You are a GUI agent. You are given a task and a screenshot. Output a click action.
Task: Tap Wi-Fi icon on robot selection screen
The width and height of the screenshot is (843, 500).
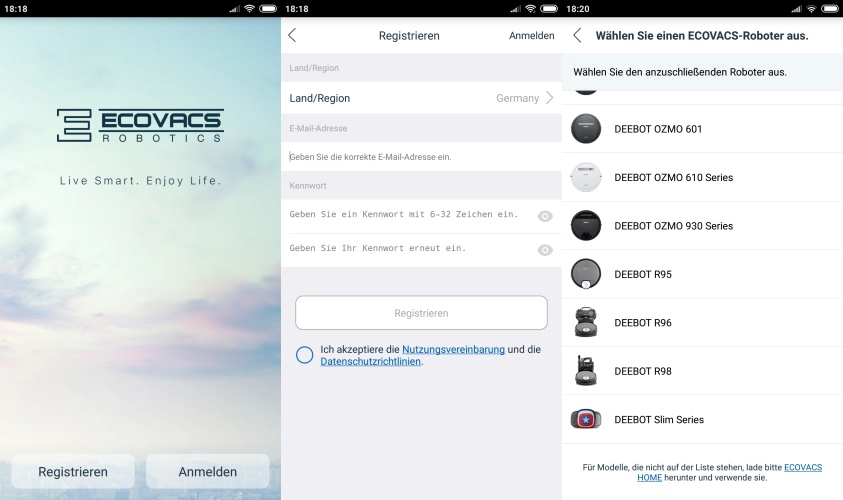point(811,9)
